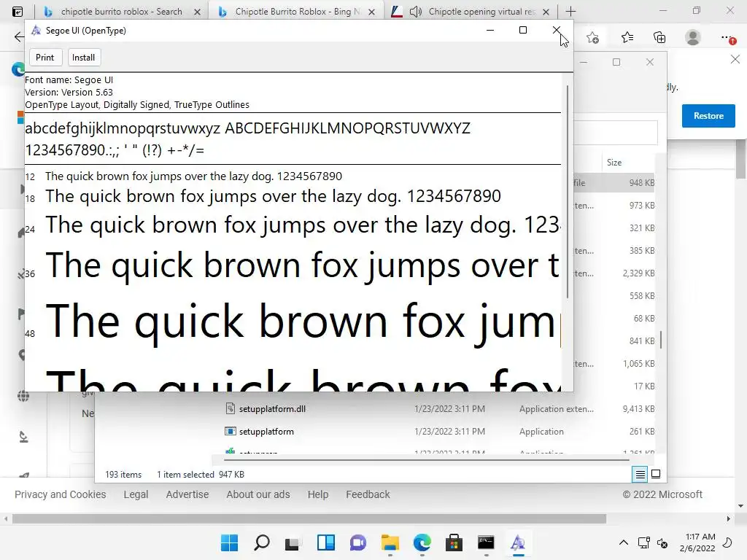
Task: Click the Install button in font viewer
Action: (x=83, y=58)
